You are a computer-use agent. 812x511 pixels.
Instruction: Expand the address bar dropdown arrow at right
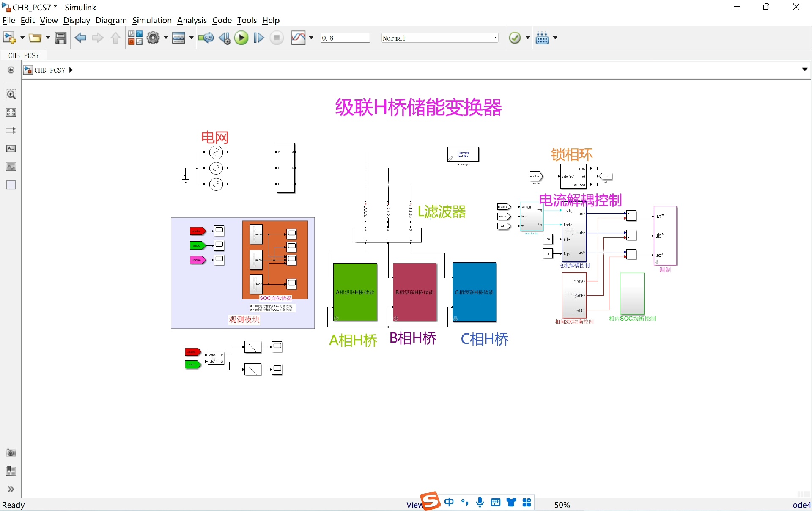[804, 69]
